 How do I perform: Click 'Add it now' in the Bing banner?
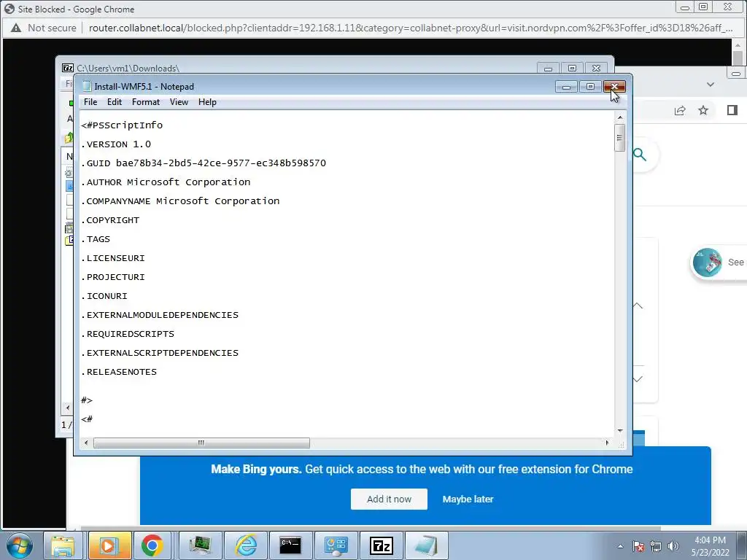(x=389, y=499)
